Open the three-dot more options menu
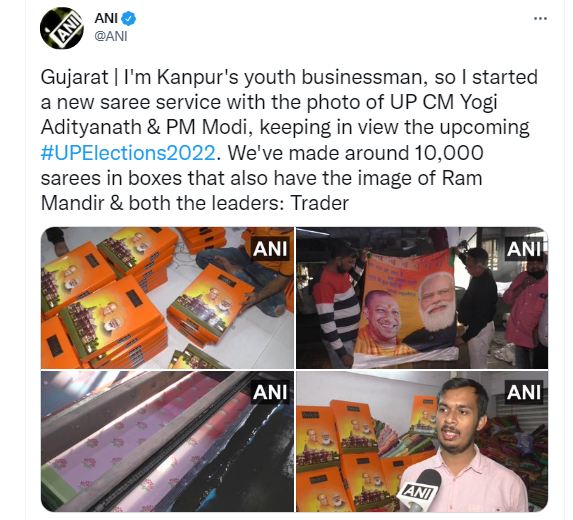This screenshot has width=573, height=520. (540, 18)
